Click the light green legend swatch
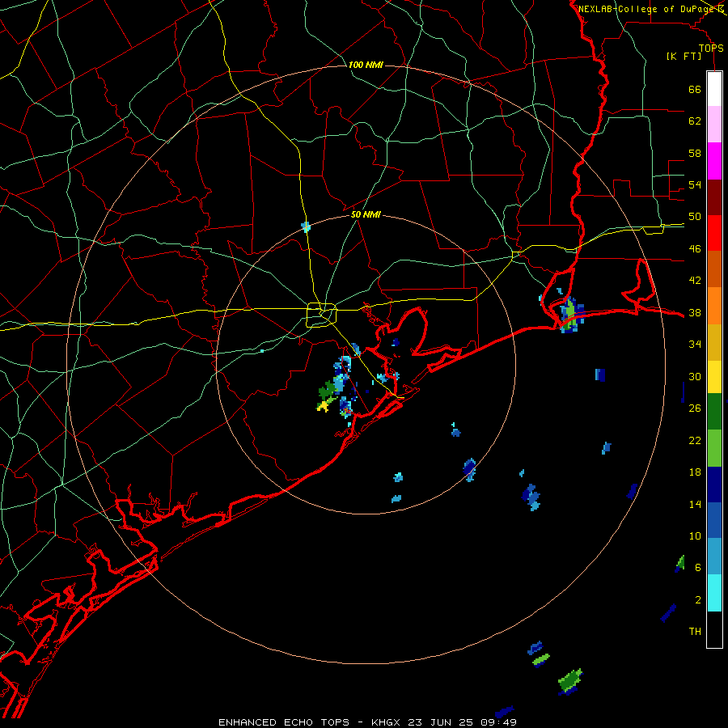Screen dimensions: 728x728 [714, 448]
